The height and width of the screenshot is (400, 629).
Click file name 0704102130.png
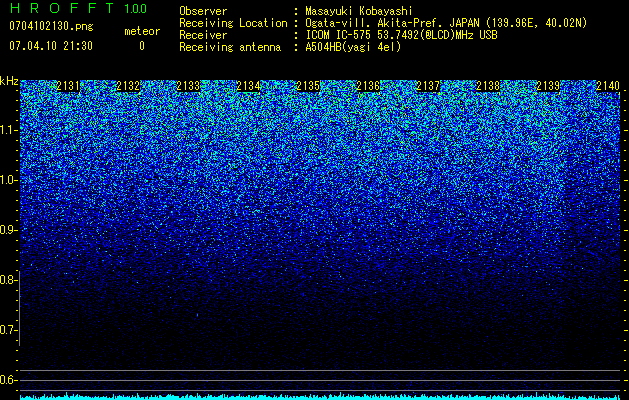click(x=51, y=26)
